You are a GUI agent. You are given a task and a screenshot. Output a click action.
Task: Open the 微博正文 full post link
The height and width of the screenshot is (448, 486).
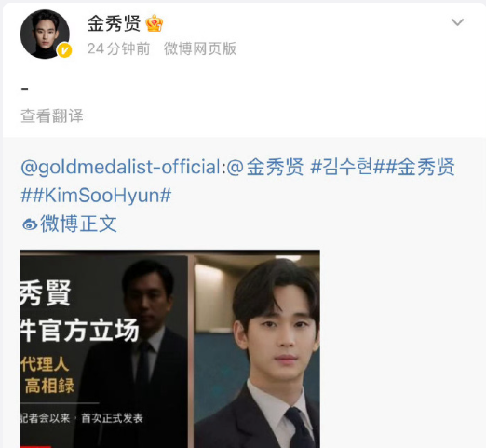(78, 224)
